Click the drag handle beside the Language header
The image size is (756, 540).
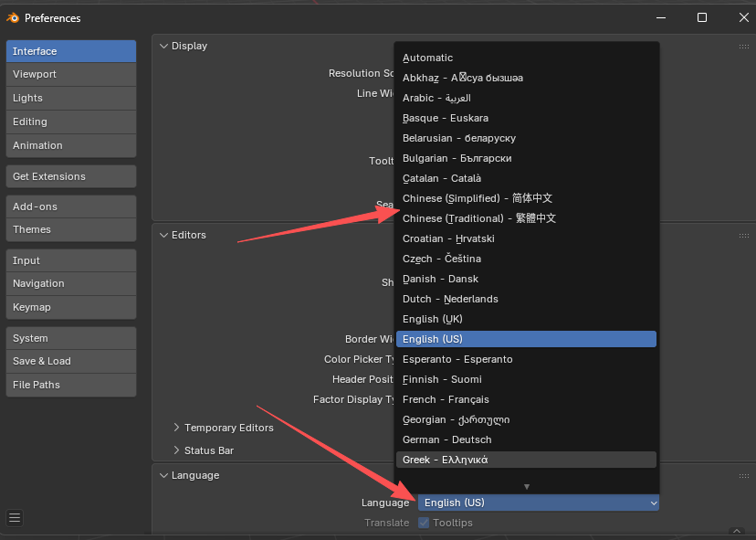[x=744, y=475]
